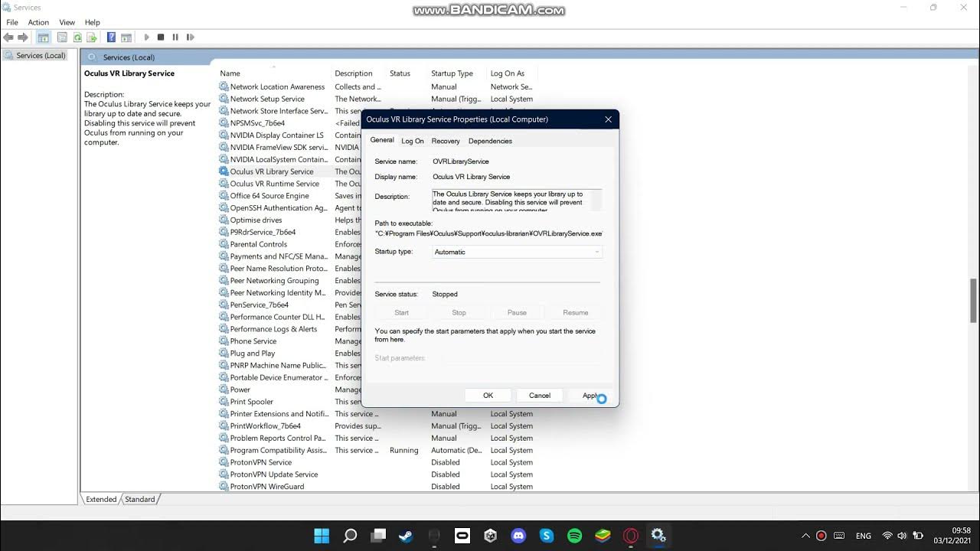Open Properties via the toolbar icon
Viewport: 980px width, 551px height.
click(62, 37)
